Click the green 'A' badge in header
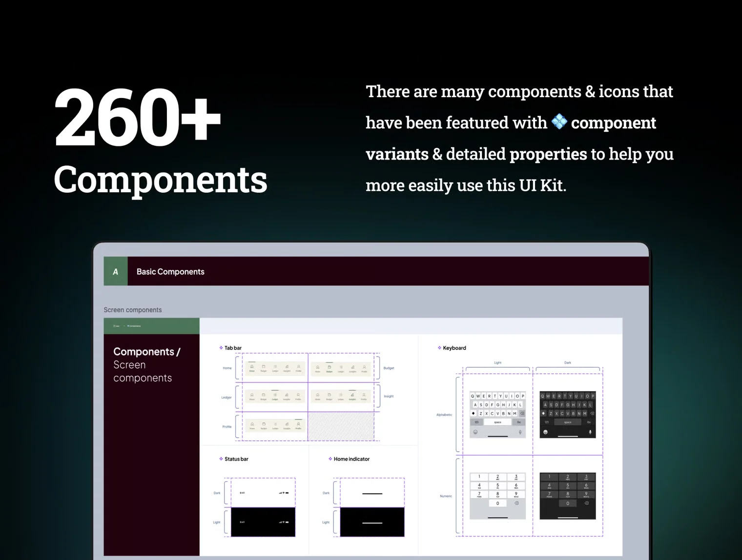 coord(116,271)
